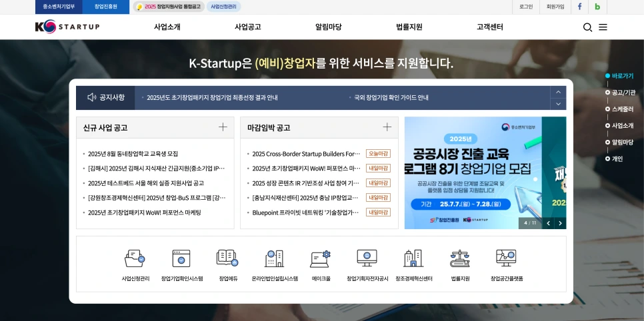The image size is (644, 321).
Task: Expand 신규 사업 공고 with plus icon
Action: click(223, 127)
